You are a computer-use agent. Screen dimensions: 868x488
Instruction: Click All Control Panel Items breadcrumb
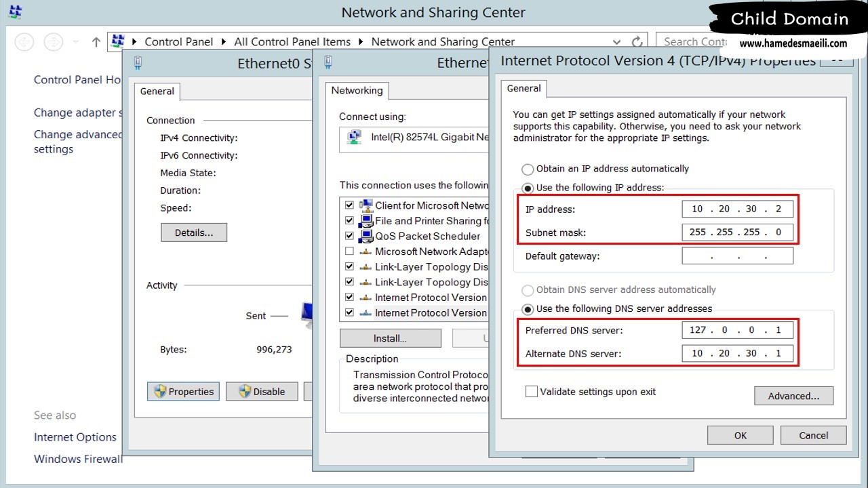tap(292, 42)
